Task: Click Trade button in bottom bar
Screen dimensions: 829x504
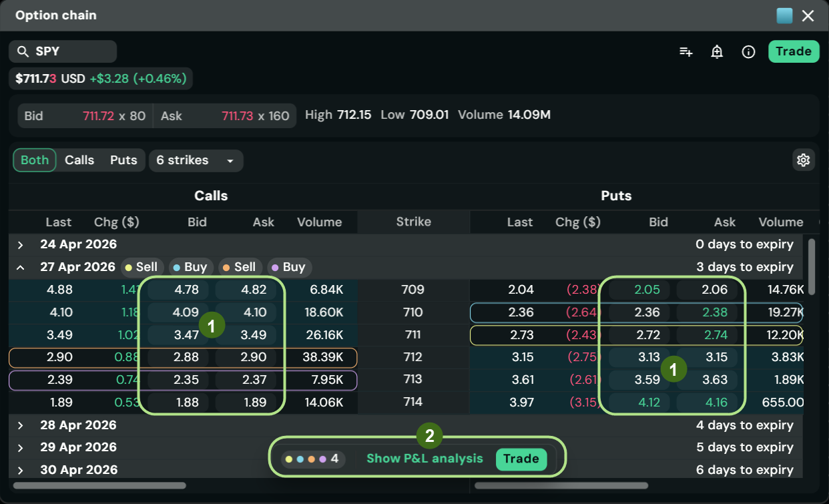Action: (x=521, y=459)
